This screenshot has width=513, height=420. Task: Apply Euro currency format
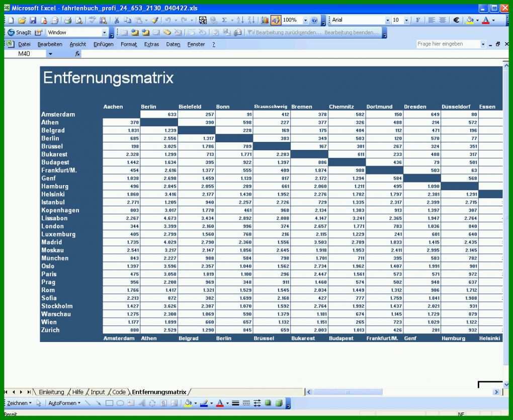pyautogui.click(x=456, y=20)
